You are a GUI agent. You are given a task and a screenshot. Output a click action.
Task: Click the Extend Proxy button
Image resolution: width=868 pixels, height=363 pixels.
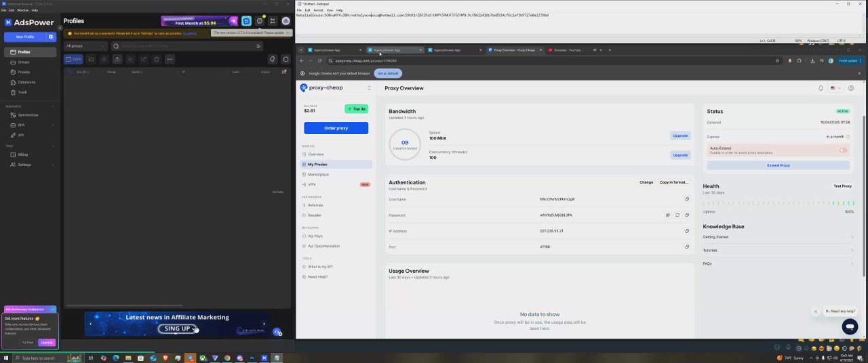click(778, 165)
